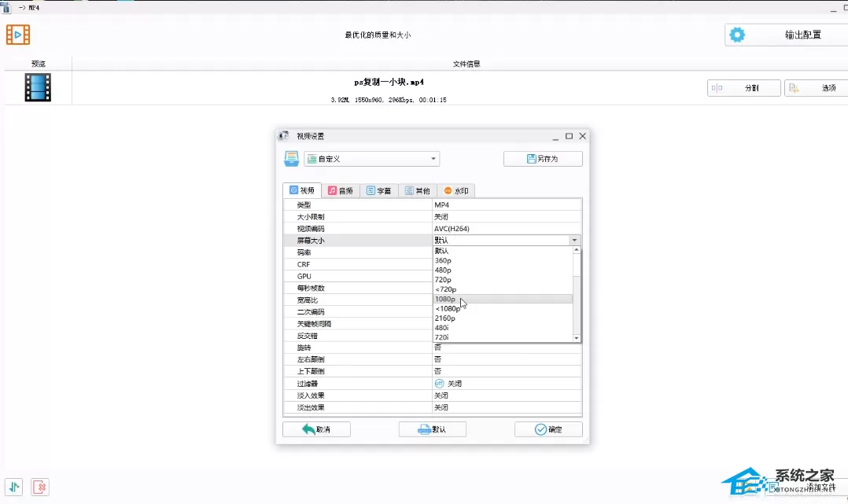Click the 视频设置 dialog title icon
This screenshot has width=848, height=504.
click(x=284, y=136)
